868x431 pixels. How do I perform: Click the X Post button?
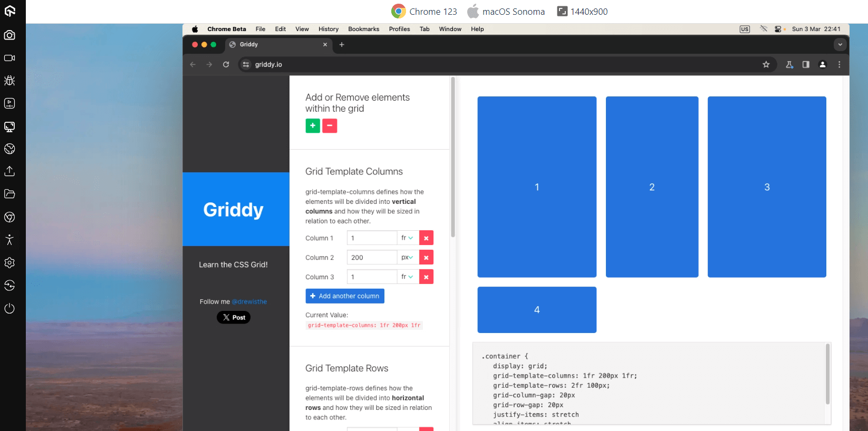point(234,318)
